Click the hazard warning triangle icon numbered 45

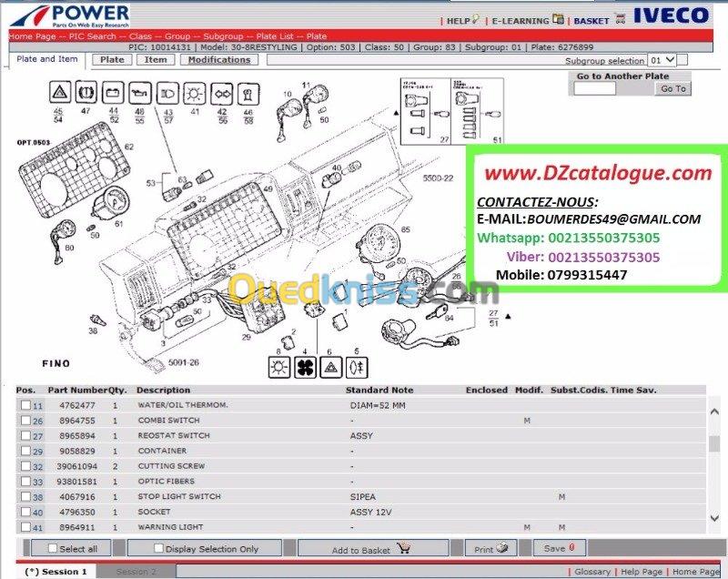click(x=60, y=92)
